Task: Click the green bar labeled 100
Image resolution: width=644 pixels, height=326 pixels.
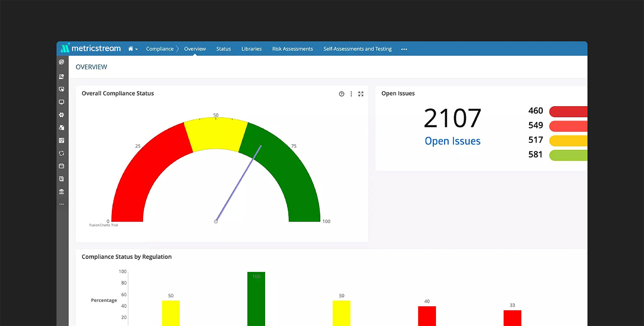Action: tap(256, 299)
